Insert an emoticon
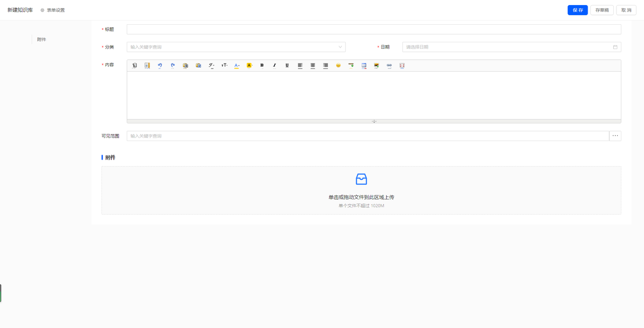Viewport: 644px width, 328px height. click(338, 65)
